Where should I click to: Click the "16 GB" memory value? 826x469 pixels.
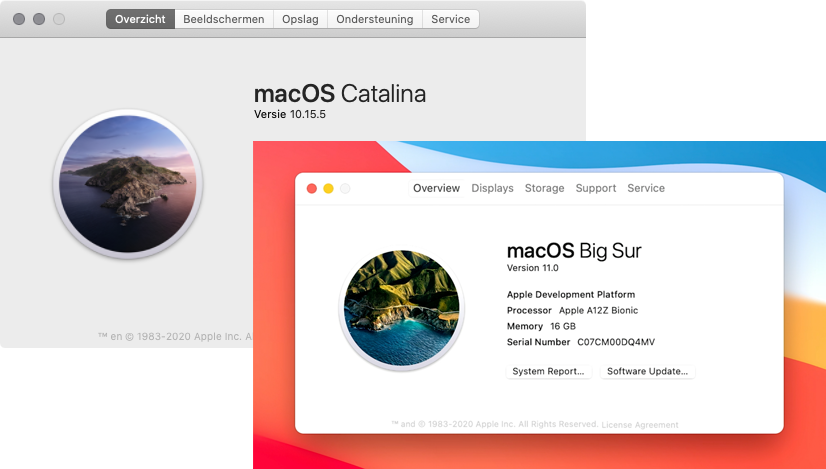click(563, 326)
